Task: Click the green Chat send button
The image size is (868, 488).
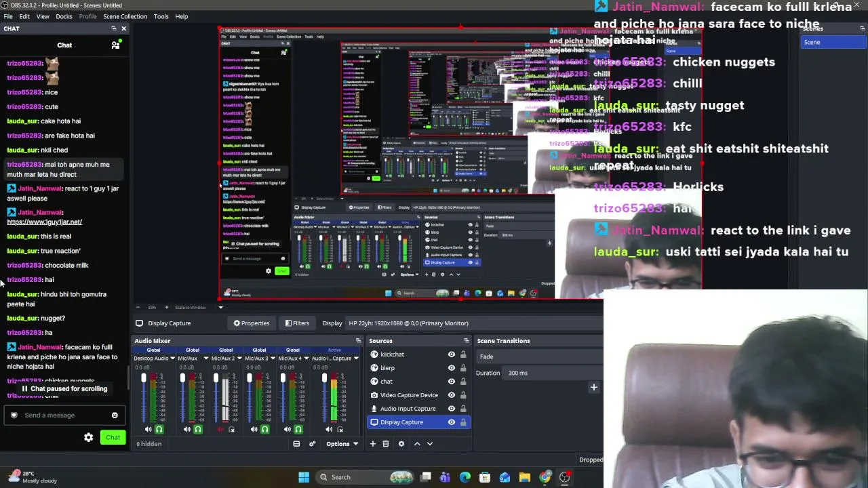Action: [113, 437]
